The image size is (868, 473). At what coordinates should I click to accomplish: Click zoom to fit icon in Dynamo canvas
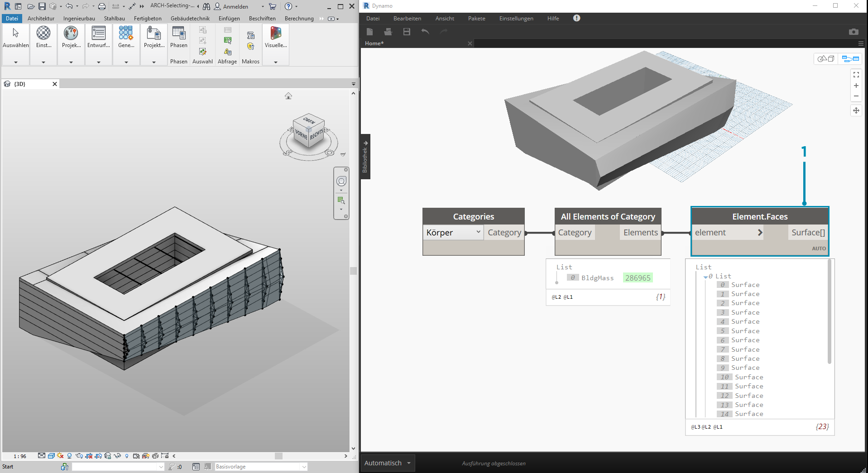pos(856,75)
